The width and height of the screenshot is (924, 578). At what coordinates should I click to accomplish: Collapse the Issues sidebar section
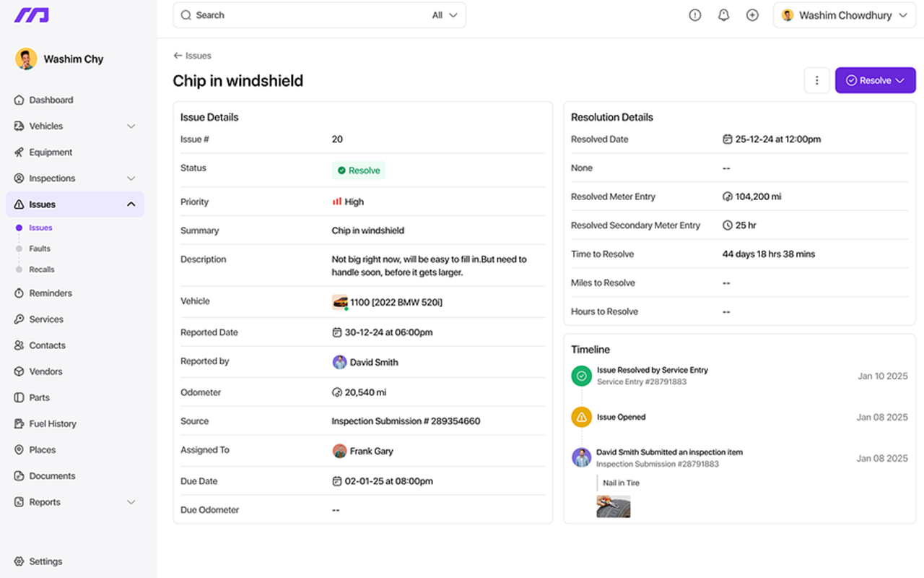click(x=131, y=204)
